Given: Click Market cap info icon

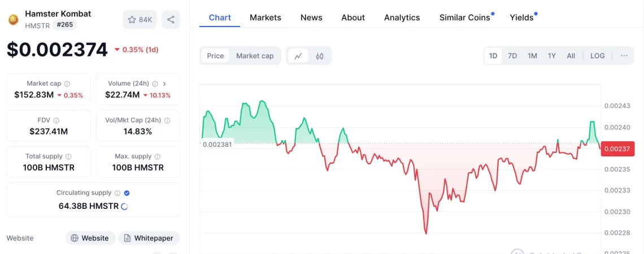Looking at the screenshot, I should 67,84.
